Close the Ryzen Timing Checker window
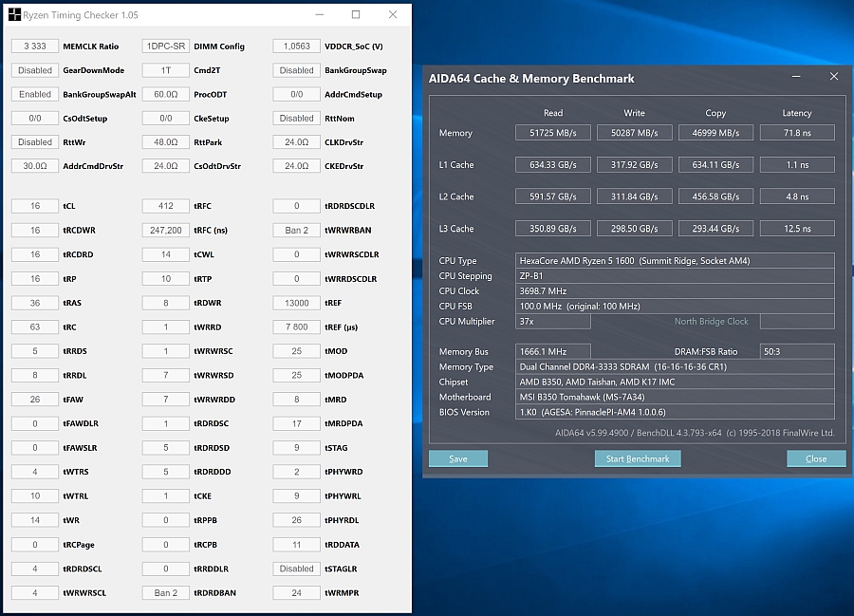Screen dimensions: 854x616 tap(393, 14)
